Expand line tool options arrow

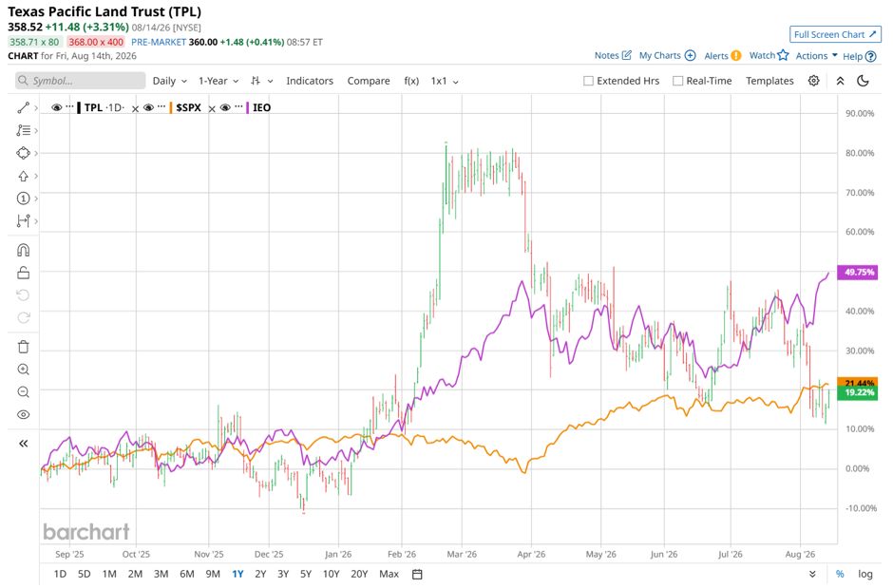[x=36, y=107]
